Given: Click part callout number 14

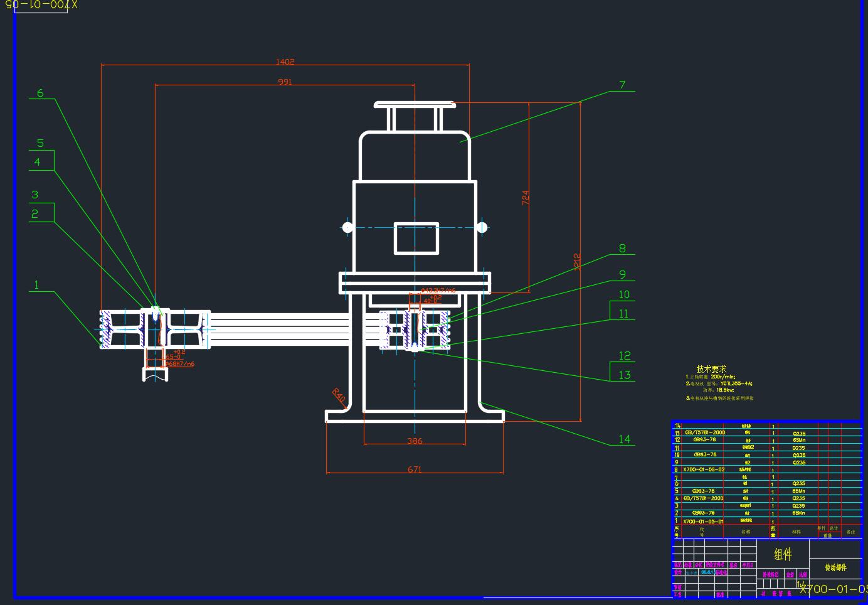Looking at the screenshot, I should pyautogui.click(x=624, y=439).
